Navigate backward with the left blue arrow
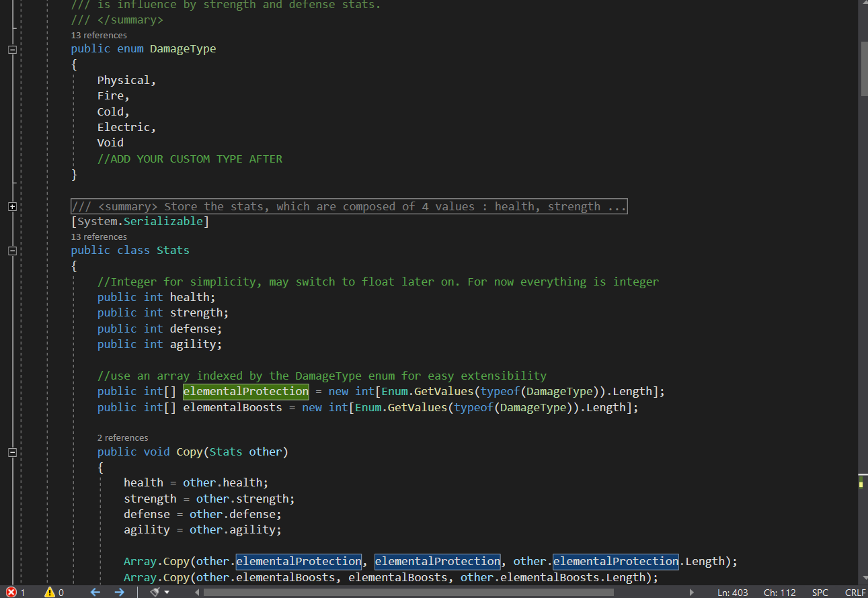This screenshot has width=868, height=598. pyautogui.click(x=95, y=592)
